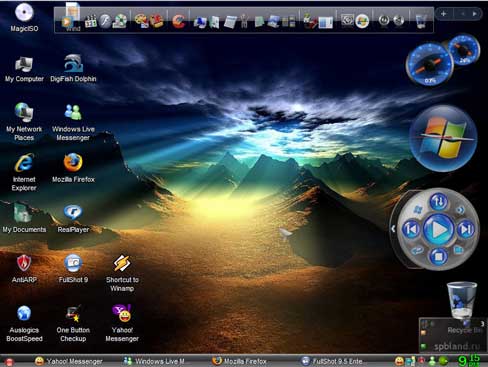Skip to next track on media widget
The height and width of the screenshot is (367, 488).
[x=466, y=229]
